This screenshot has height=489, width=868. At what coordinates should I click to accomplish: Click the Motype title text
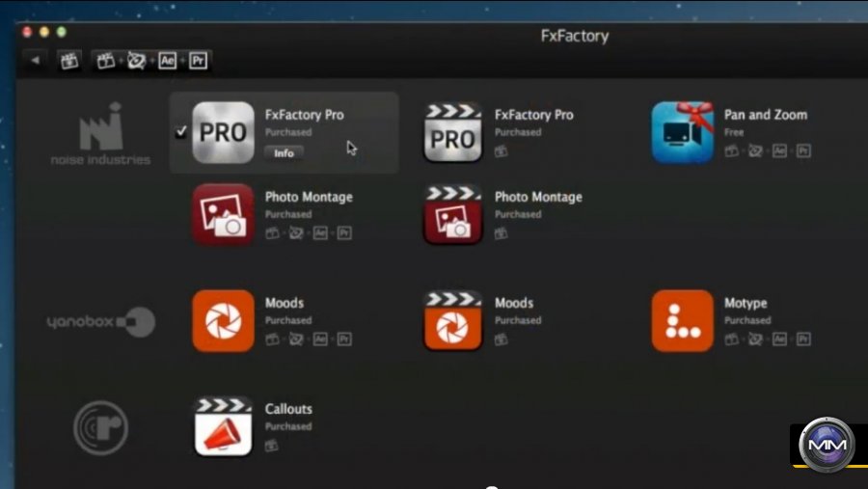click(x=746, y=304)
